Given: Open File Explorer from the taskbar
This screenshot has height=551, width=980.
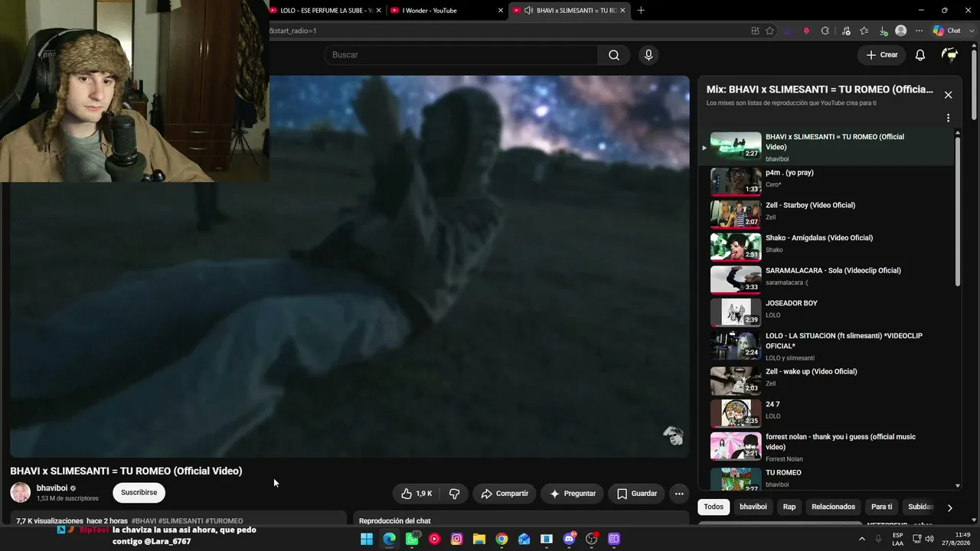Looking at the screenshot, I should click(479, 539).
